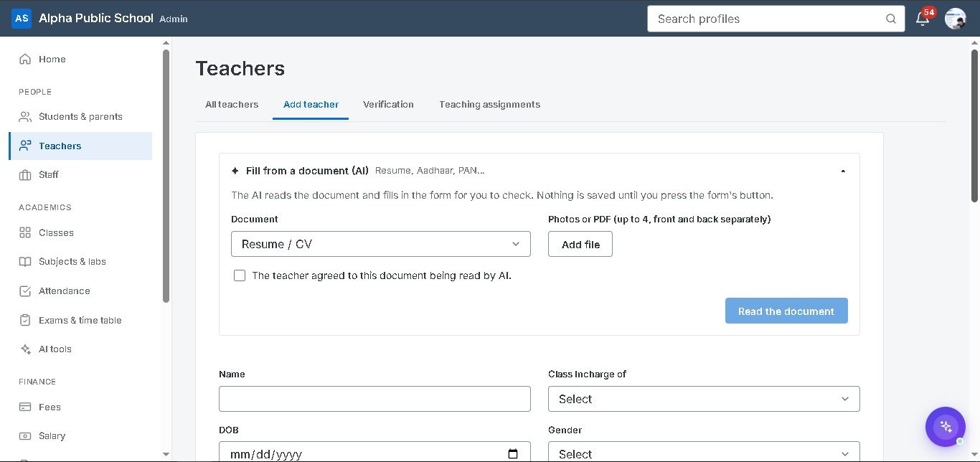Click the sidebar scrollbar thumb
980x462 pixels.
pos(166,176)
